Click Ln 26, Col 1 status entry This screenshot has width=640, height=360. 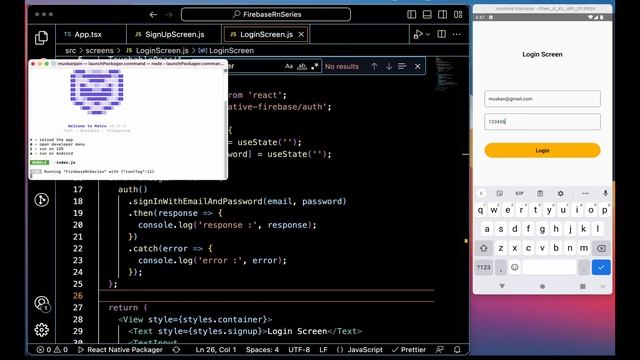(216, 349)
